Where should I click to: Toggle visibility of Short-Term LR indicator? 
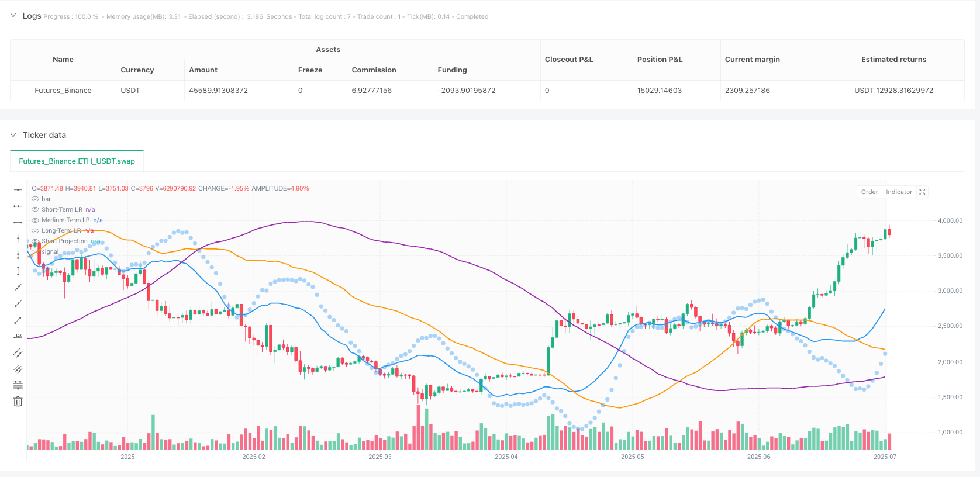pos(36,210)
